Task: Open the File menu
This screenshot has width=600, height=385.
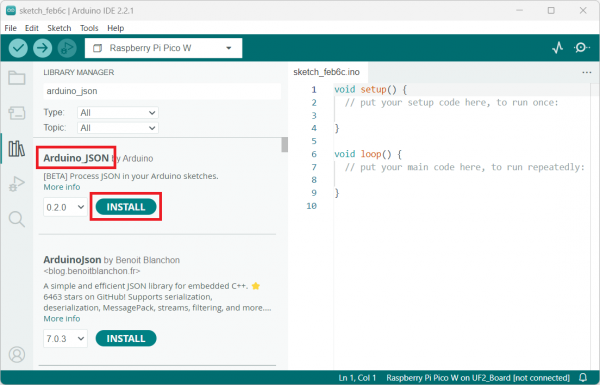Action: click(x=10, y=28)
